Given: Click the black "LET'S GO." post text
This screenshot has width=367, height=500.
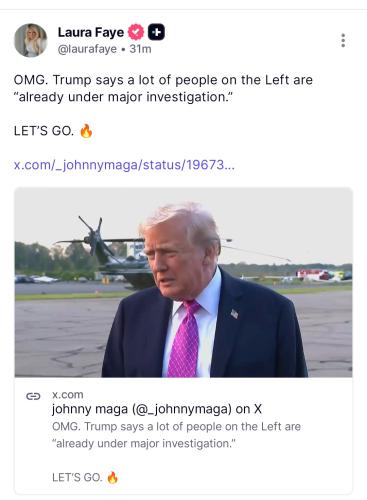Looking at the screenshot, I should [x=44, y=131].
